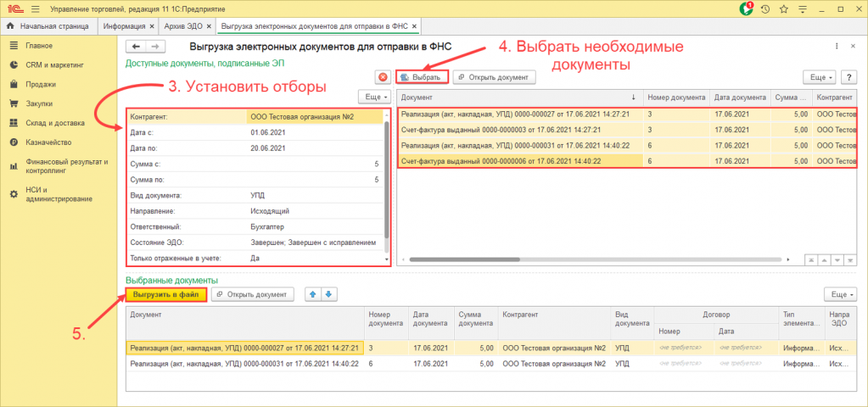Viewport: 868px width, 407px height.
Task: Close the form with the small x
Action: point(853,47)
